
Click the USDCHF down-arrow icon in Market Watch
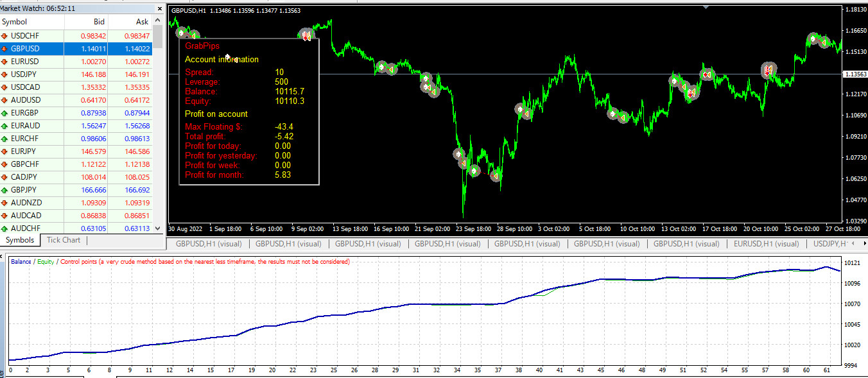point(5,36)
